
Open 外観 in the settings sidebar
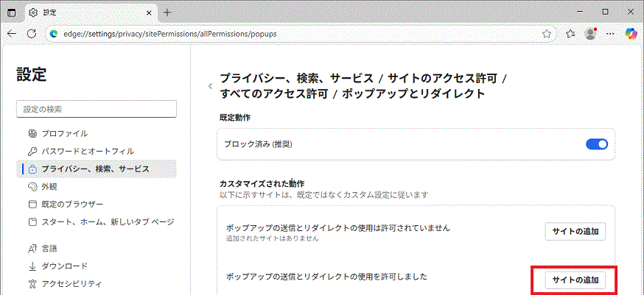pyautogui.click(x=51, y=186)
